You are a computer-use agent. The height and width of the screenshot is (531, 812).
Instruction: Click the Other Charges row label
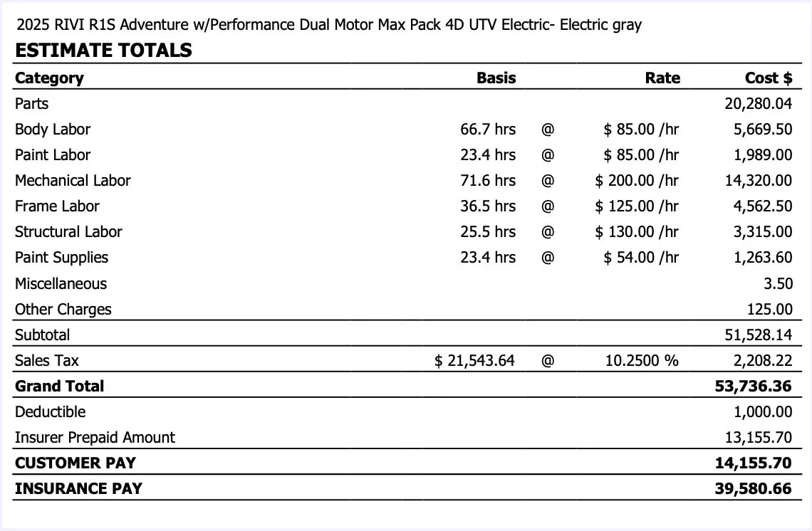(x=63, y=309)
